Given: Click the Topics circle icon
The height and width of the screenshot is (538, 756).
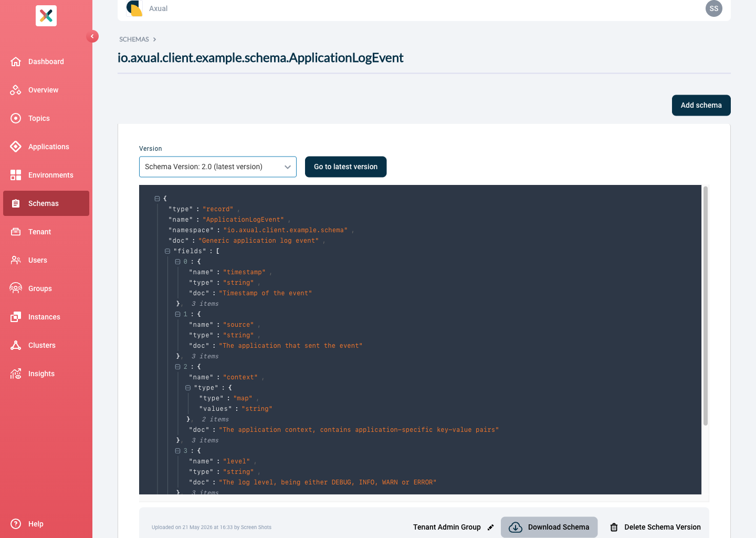Looking at the screenshot, I should pyautogui.click(x=16, y=118).
